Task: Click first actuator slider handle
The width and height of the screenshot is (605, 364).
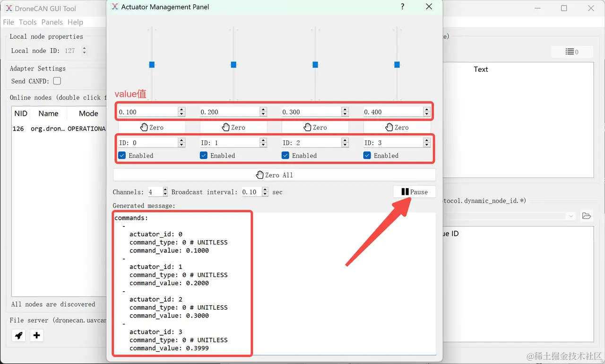Action: coord(152,65)
